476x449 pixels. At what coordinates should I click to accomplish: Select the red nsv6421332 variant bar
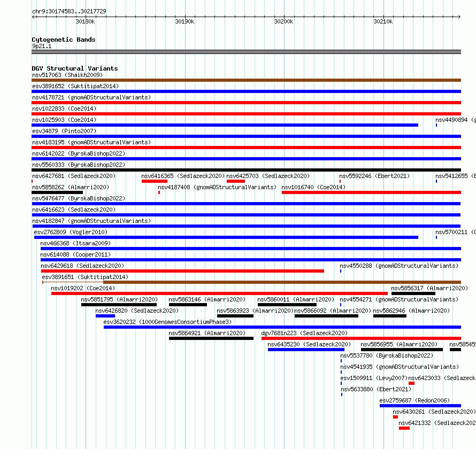(x=404, y=428)
